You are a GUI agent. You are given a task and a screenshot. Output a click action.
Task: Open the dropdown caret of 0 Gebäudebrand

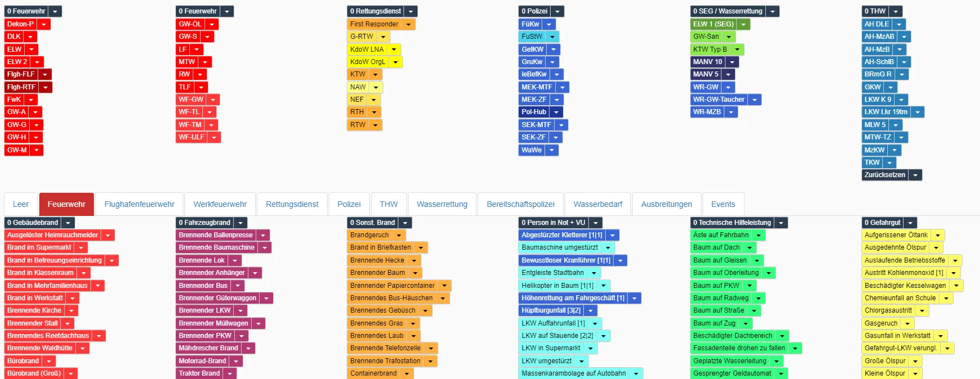coord(68,223)
